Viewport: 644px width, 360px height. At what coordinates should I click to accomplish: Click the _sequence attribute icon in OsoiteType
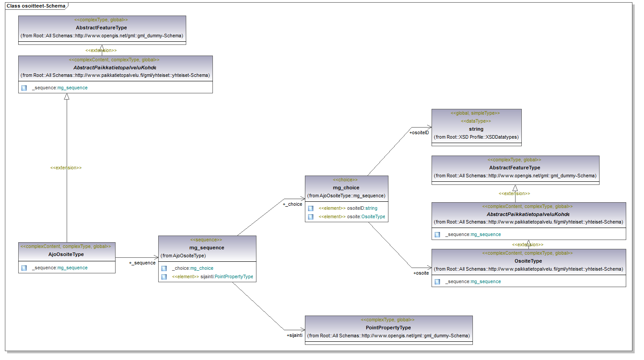click(x=437, y=282)
